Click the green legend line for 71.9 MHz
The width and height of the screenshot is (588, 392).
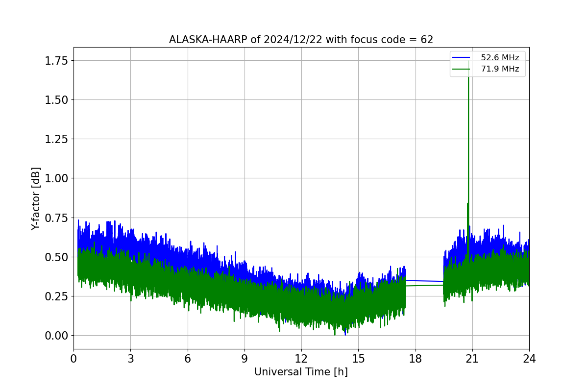pos(461,69)
